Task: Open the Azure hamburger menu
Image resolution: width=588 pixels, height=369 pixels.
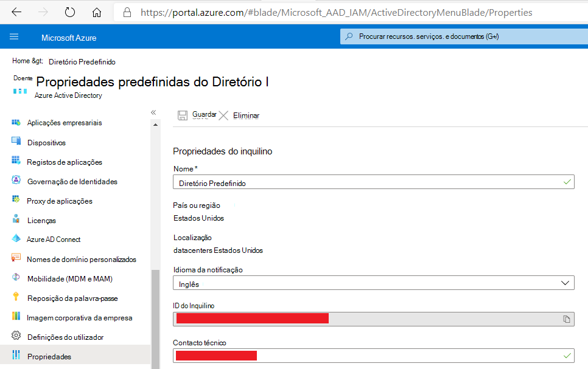Action: pyautogui.click(x=14, y=36)
